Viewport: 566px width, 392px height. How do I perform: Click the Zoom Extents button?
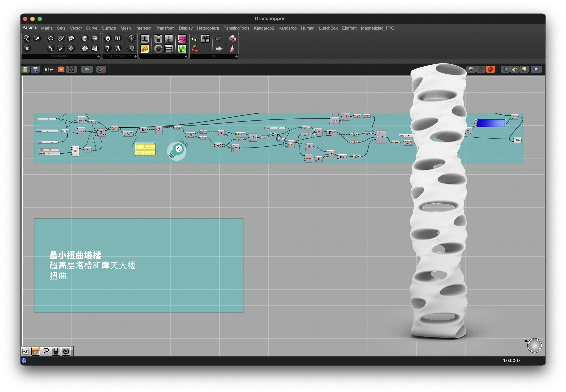coord(71,69)
